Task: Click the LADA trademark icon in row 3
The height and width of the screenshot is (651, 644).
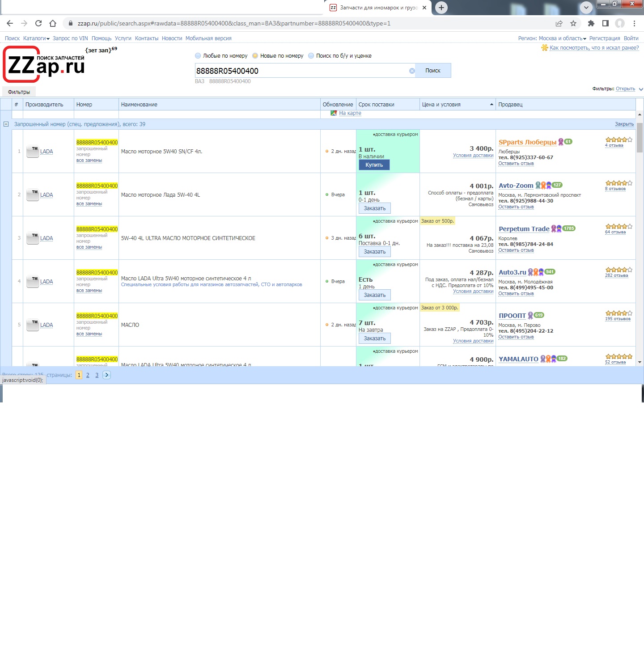Action: pos(33,238)
